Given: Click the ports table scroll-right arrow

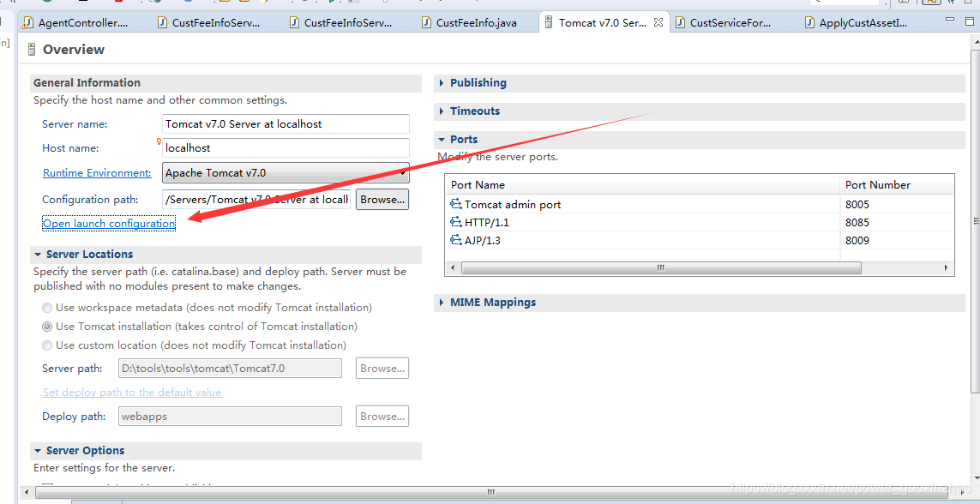Looking at the screenshot, I should tap(947, 268).
